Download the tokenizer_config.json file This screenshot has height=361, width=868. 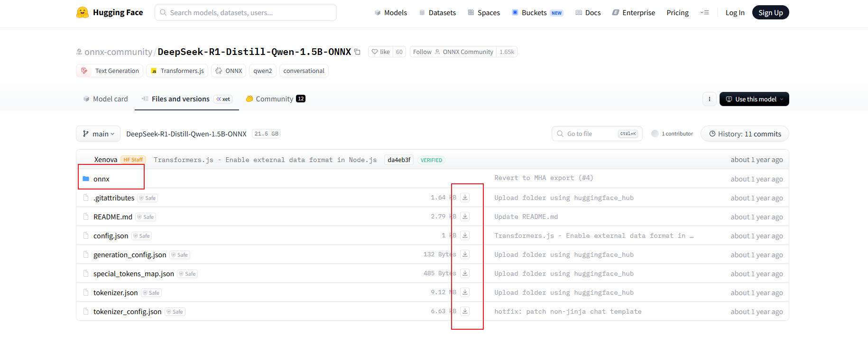point(465,311)
